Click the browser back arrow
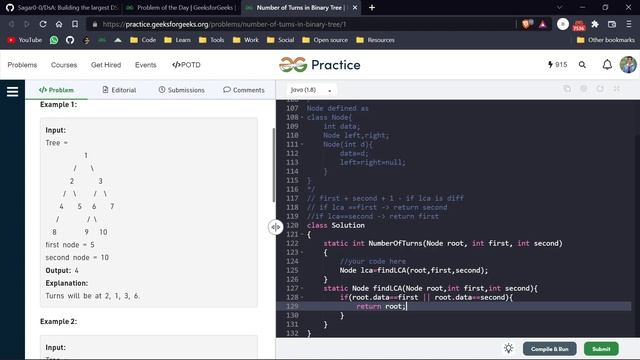The height and width of the screenshot is (360, 640). point(11,24)
